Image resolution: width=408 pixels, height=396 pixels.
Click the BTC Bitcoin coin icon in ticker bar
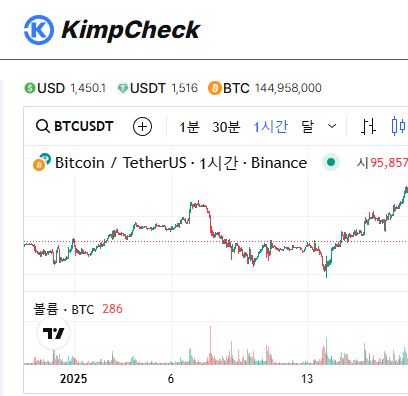215,88
